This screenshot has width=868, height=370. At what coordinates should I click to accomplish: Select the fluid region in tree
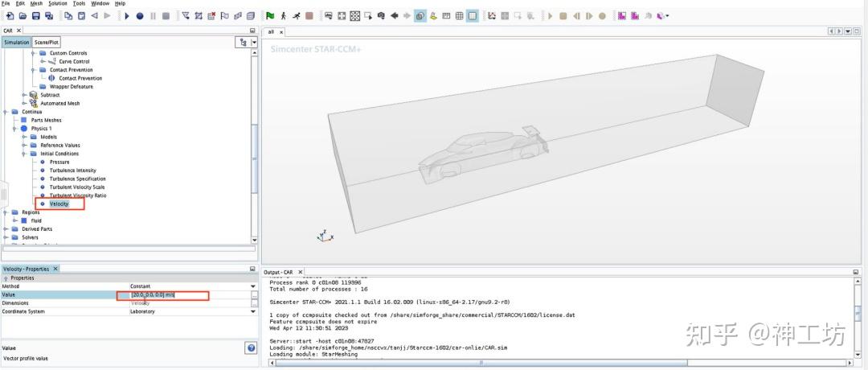click(36, 220)
